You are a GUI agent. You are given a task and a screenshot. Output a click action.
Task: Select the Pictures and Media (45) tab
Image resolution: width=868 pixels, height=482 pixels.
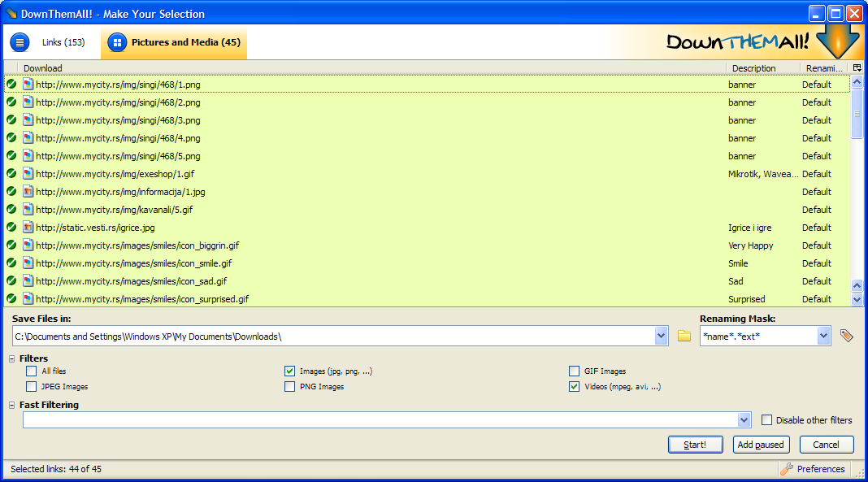pos(174,42)
